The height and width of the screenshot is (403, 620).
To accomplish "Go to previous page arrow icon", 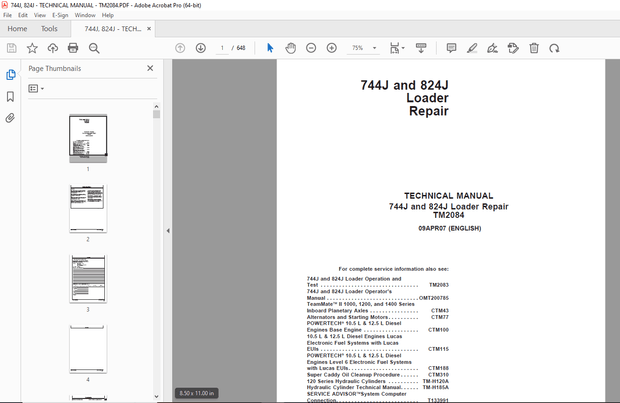I will click(x=180, y=48).
